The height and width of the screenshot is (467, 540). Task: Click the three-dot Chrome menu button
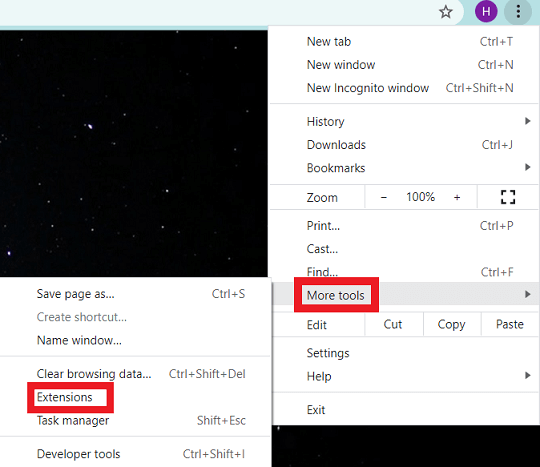pos(518,12)
